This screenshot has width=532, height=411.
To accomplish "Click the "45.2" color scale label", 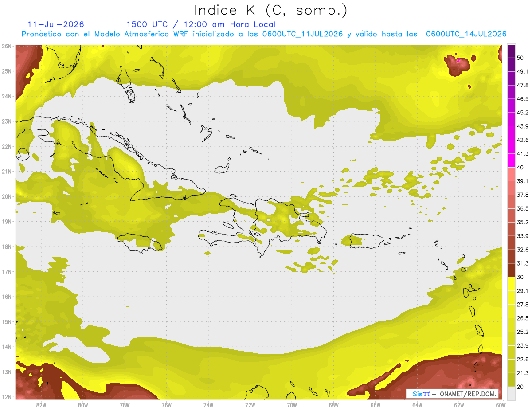I will [x=522, y=113].
